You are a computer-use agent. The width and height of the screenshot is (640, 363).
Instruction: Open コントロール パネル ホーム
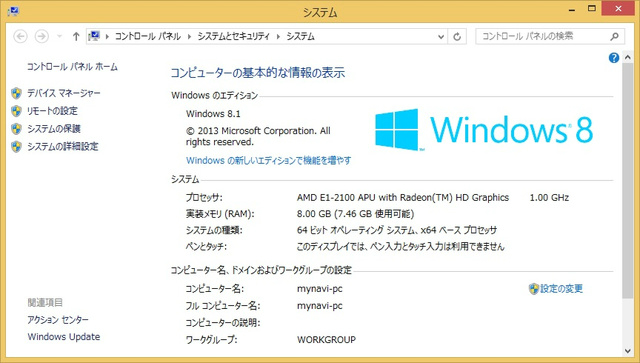coord(72,67)
